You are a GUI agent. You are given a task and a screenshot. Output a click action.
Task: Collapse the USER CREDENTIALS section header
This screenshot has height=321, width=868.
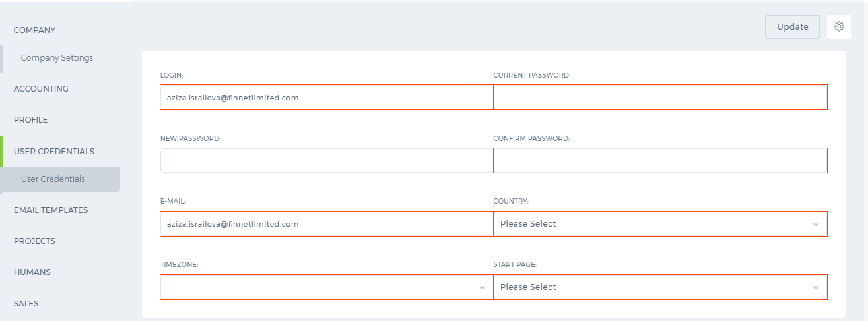click(54, 151)
